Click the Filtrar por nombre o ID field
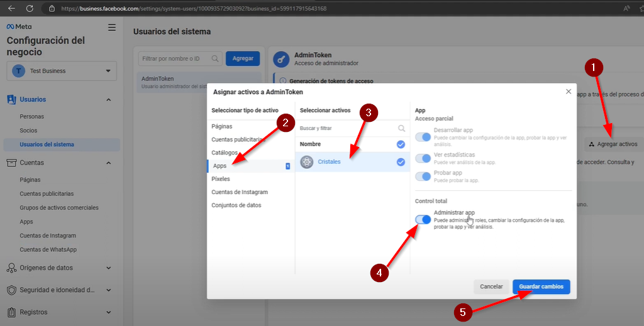Screen dimensions: 644x326 click(x=180, y=58)
